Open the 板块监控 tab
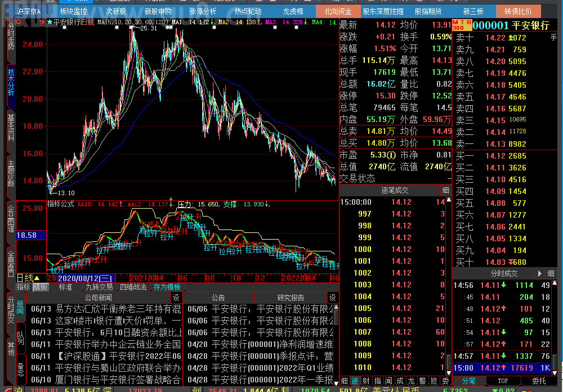Image resolution: width=563 pixels, height=392 pixels. 74,11
